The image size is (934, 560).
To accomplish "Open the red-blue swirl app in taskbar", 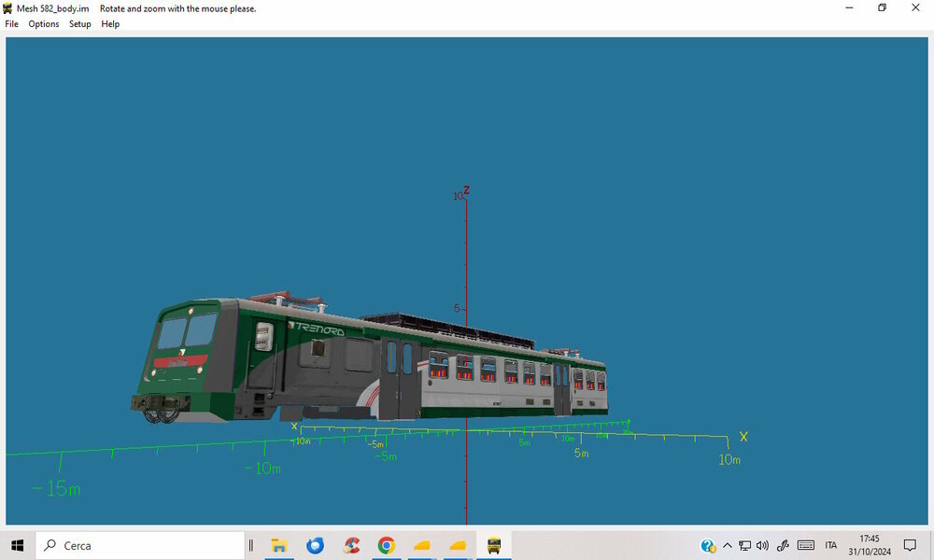I will (351, 545).
